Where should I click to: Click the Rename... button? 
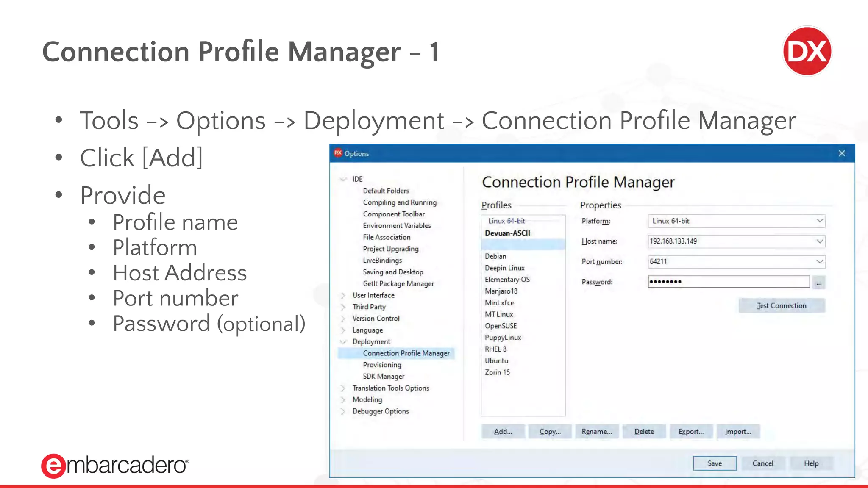(597, 432)
